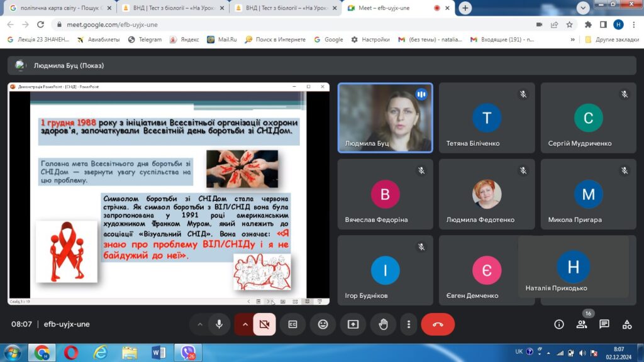The height and width of the screenshot is (362, 644).
Task: Open Word from the Windows taskbar
Action: click(158, 353)
